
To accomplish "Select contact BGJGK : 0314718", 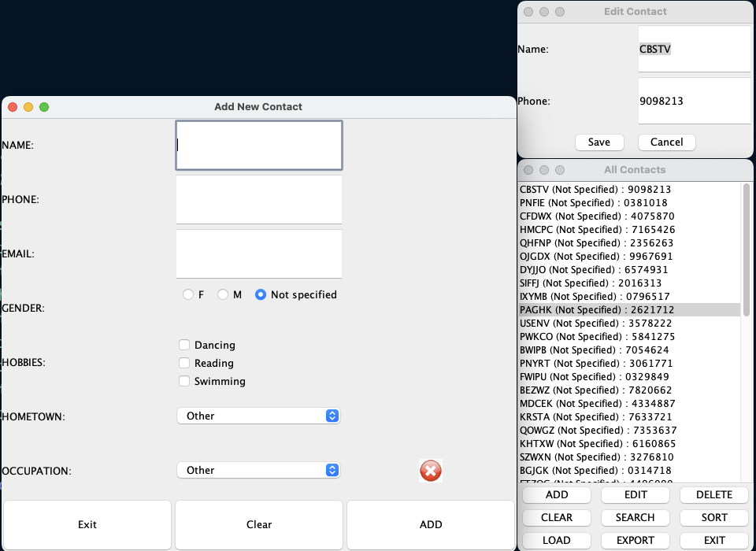I will 630,471.
